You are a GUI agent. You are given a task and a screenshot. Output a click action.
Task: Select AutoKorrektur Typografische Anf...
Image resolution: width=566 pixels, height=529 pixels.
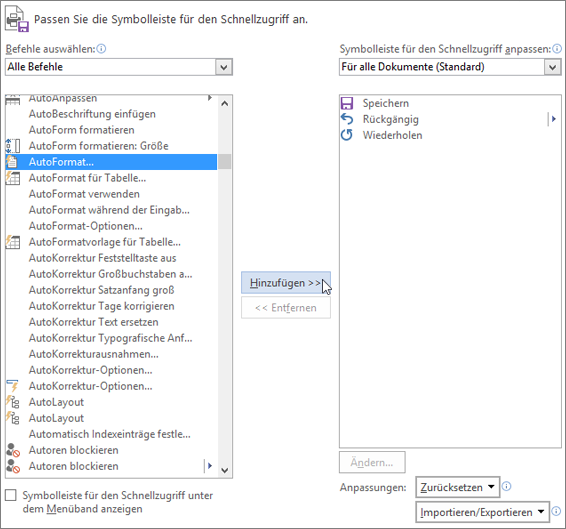coord(111,338)
